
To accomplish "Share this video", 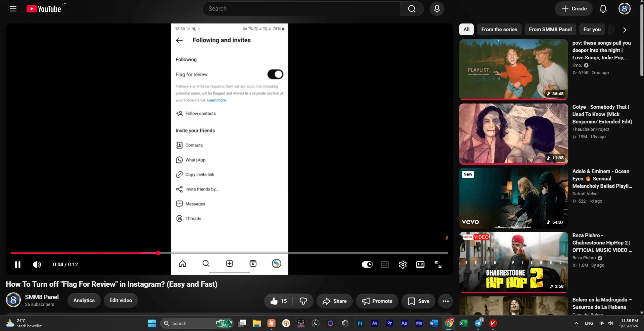I will click(335, 301).
